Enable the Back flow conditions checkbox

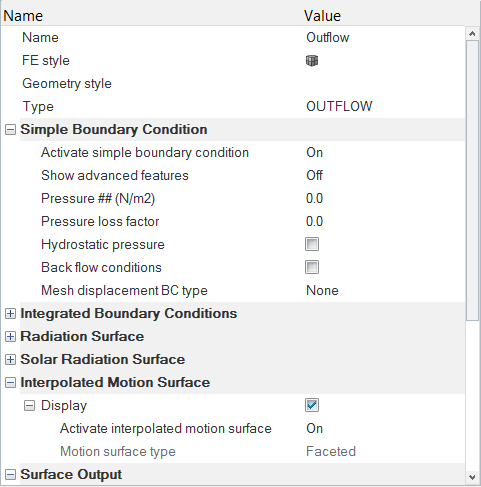point(312,267)
